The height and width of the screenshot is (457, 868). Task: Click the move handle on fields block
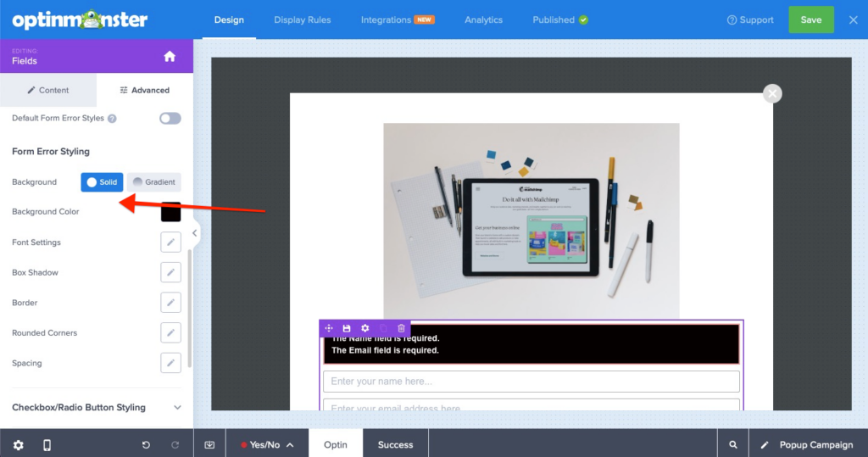click(x=329, y=328)
